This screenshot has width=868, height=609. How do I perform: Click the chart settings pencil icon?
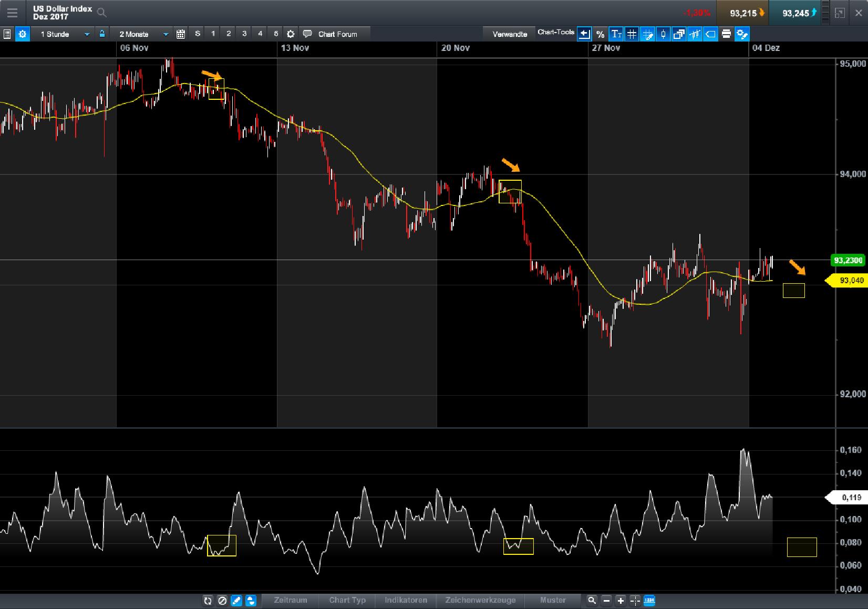point(741,34)
